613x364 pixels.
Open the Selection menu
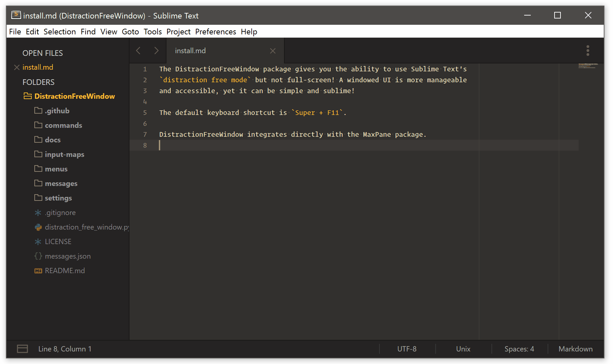click(x=60, y=32)
